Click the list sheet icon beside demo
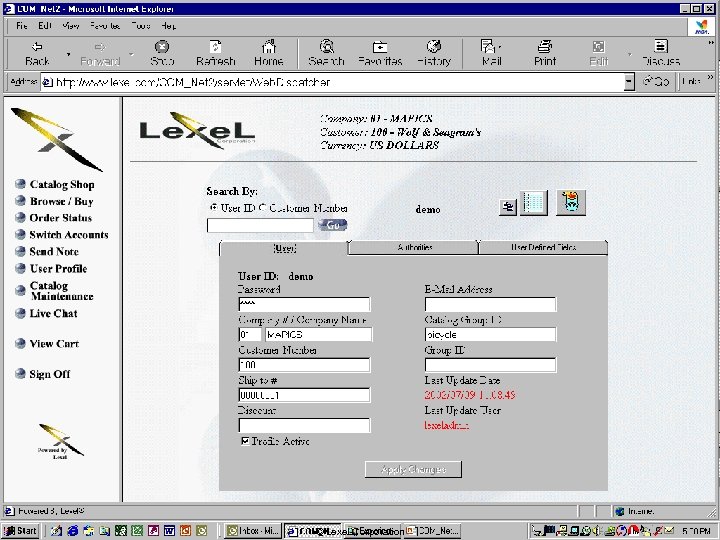This screenshot has width=720, height=540. [x=534, y=203]
